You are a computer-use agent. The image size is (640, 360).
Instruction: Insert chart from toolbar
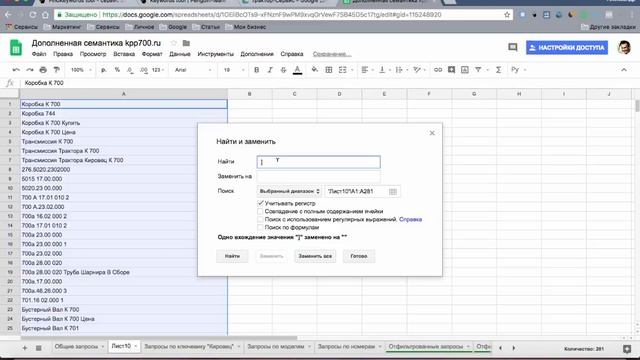click(465, 70)
